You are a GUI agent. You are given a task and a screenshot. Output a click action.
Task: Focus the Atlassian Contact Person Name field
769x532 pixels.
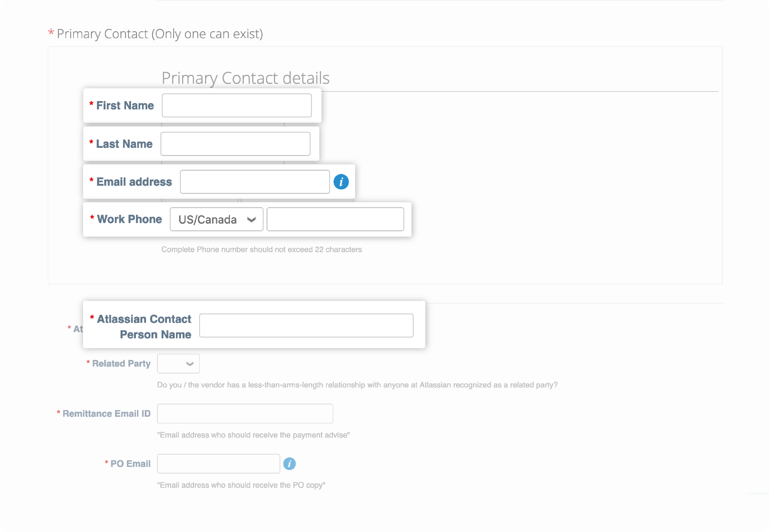[306, 325]
